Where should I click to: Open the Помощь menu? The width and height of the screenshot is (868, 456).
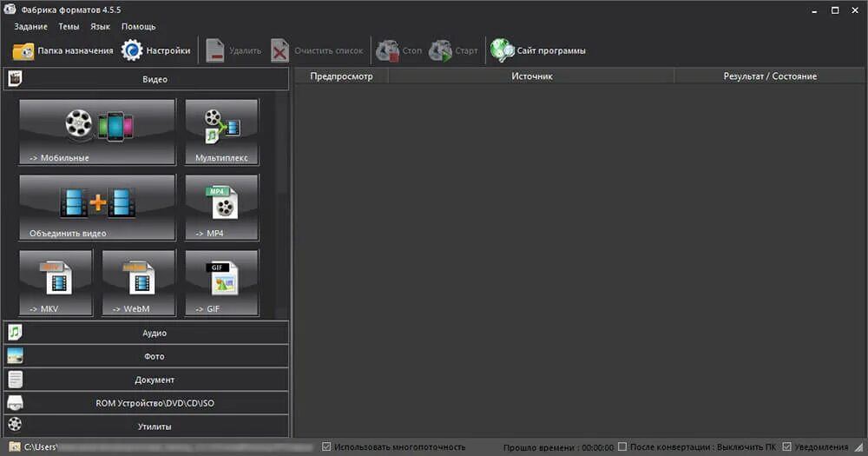(x=138, y=27)
